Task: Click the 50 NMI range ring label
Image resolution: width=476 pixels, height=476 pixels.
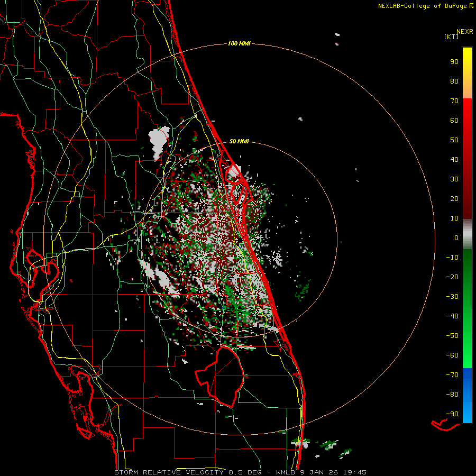Action: pyautogui.click(x=239, y=141)
